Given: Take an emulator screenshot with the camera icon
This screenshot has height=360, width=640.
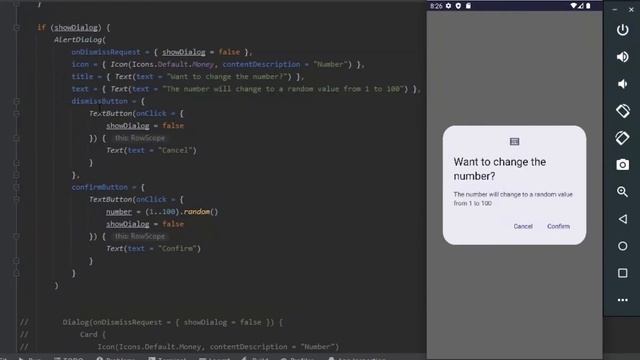Looking at the screenshot, I should coord(622,164).
